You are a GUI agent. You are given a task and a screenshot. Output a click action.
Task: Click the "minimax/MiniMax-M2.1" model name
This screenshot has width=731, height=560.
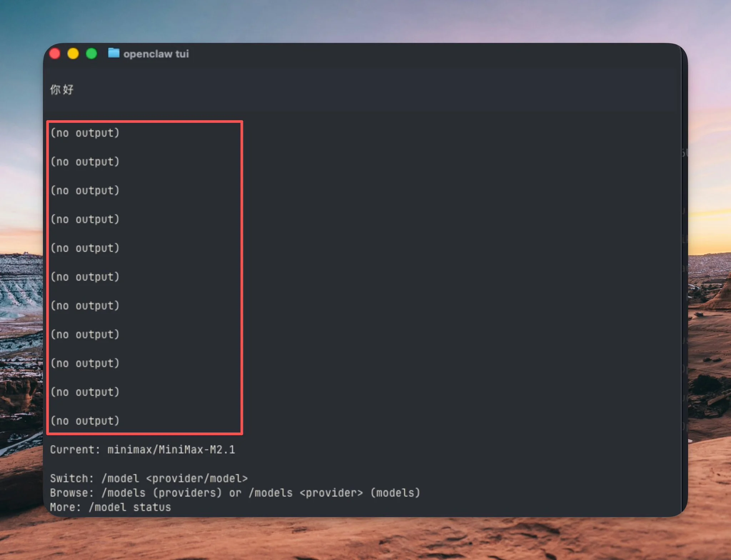click(x=171, y=450)
